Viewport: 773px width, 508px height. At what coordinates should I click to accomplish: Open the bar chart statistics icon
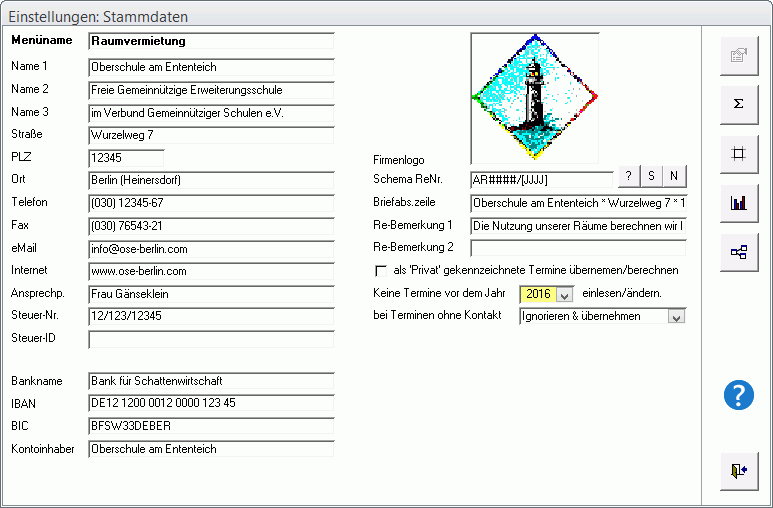(739, 202)
